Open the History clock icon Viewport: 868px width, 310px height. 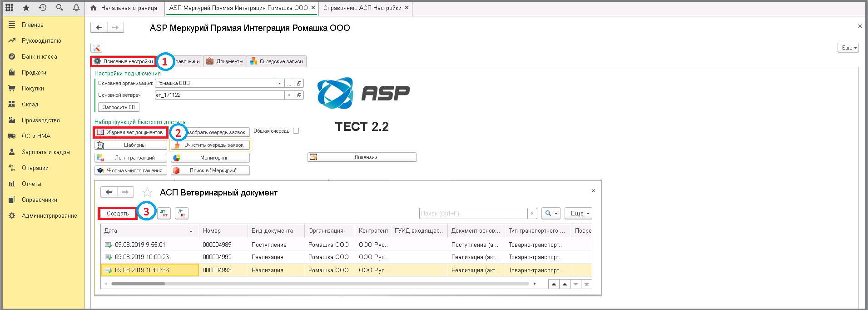click(43, 8)
